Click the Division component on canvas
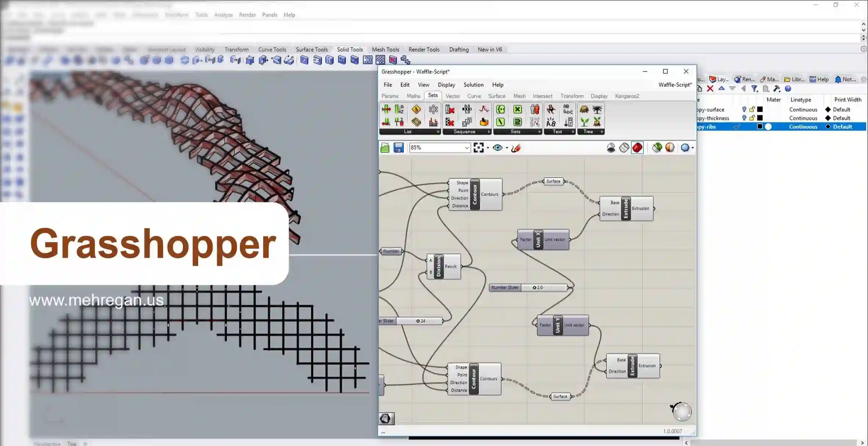Viewport: 868px width, 446px height. (444, 266)
